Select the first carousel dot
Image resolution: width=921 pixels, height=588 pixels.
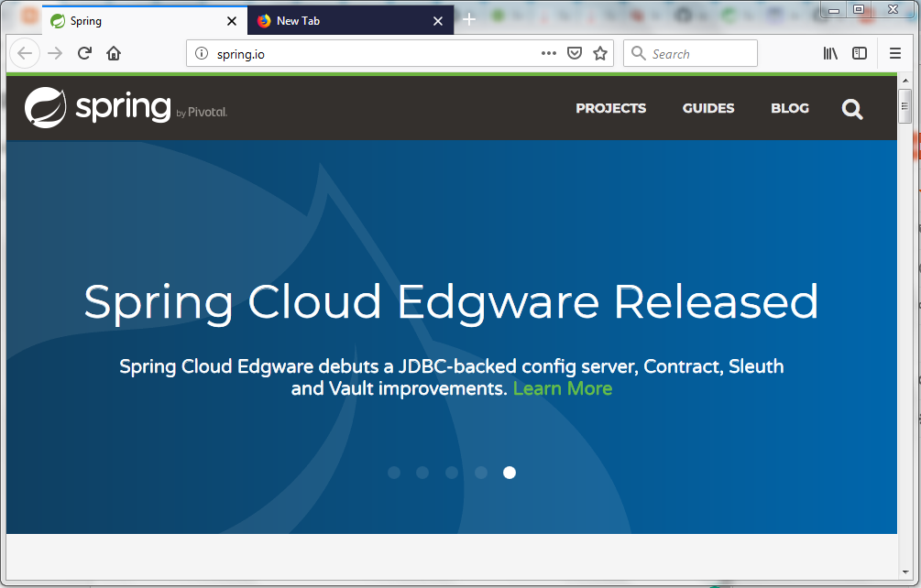tap(394, 473)
